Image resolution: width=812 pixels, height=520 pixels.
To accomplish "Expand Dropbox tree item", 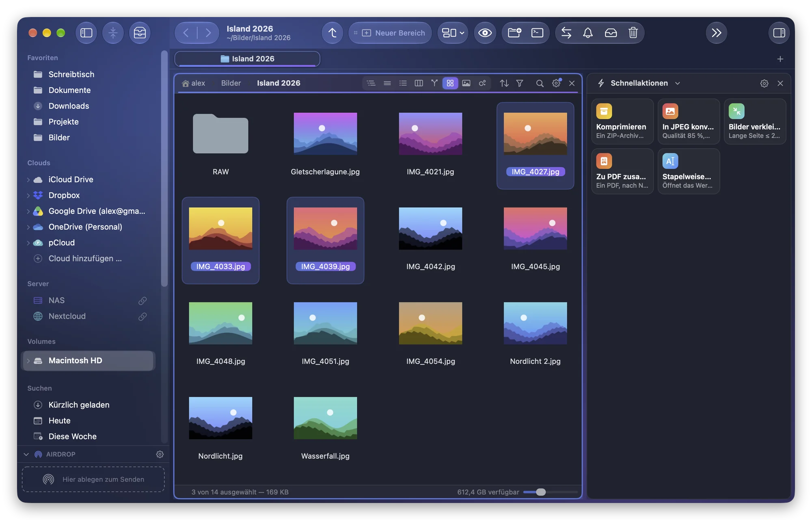I will pos(28,195).
